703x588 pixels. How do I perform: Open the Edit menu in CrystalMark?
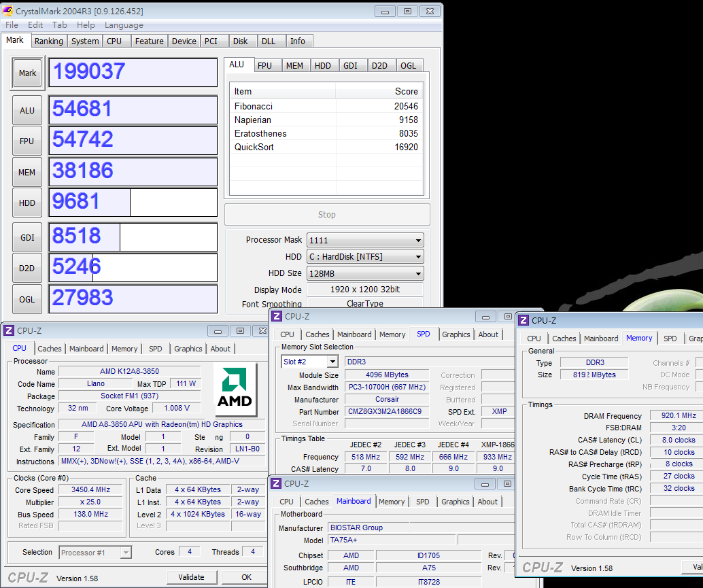click(35, 25)
